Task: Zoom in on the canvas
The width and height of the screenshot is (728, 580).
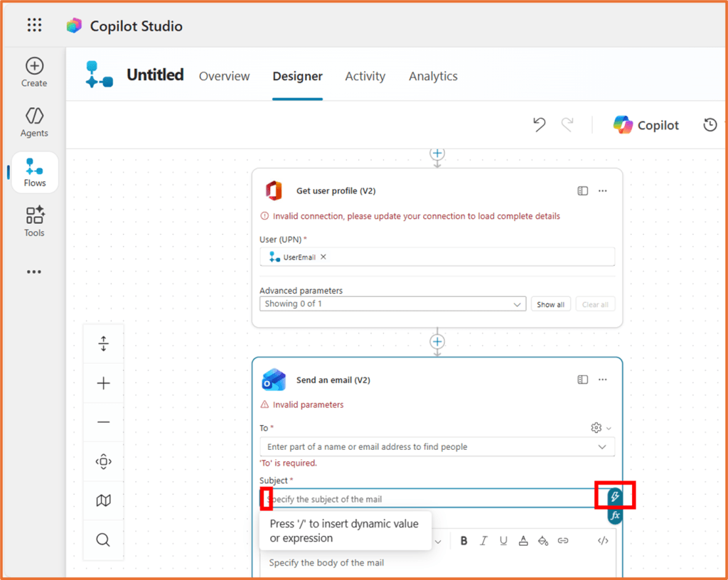Action: [x=103, y=383]
